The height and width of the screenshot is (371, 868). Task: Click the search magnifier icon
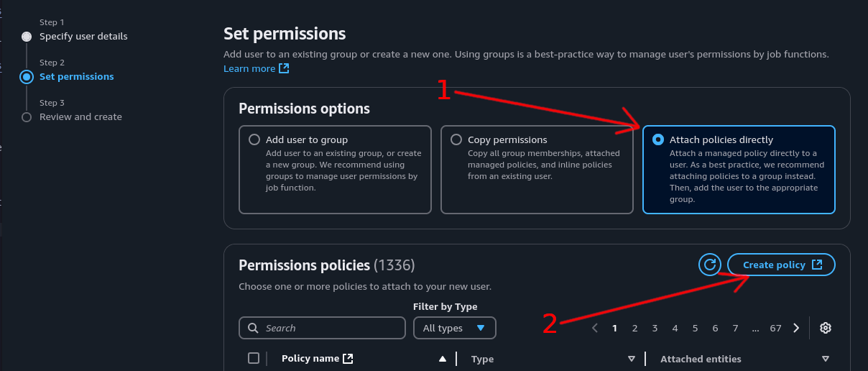point(253,328)
